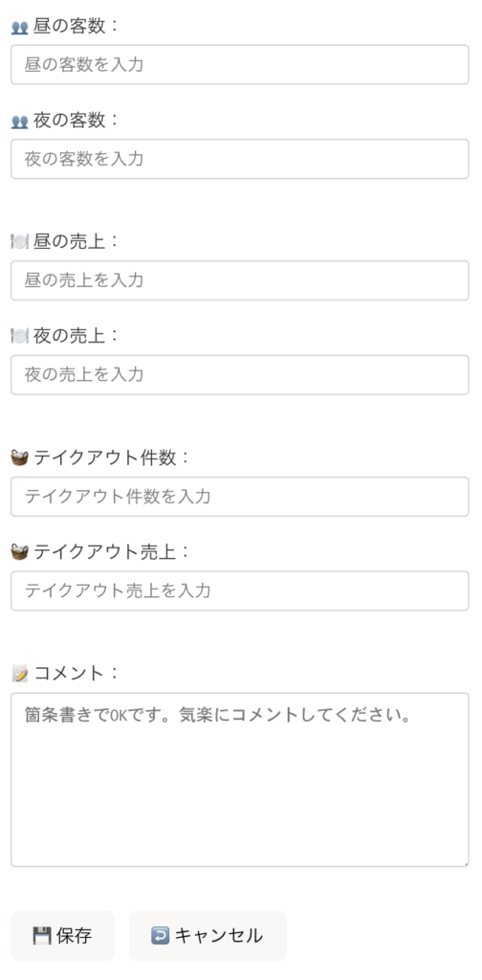Click the plate icon beside 昼の売上

coord(19,242)
